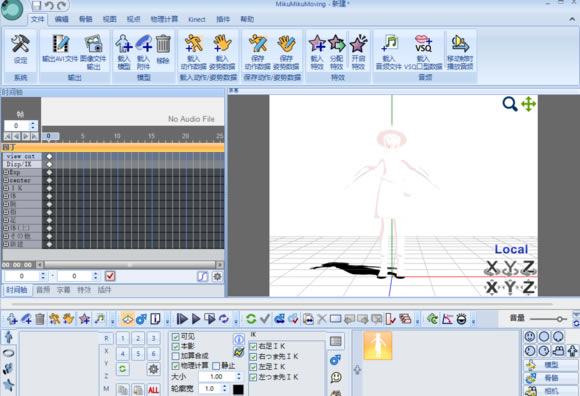580x396 pixels.
Task: Click the 骨骼 button in the right panel
Action: 551,378
